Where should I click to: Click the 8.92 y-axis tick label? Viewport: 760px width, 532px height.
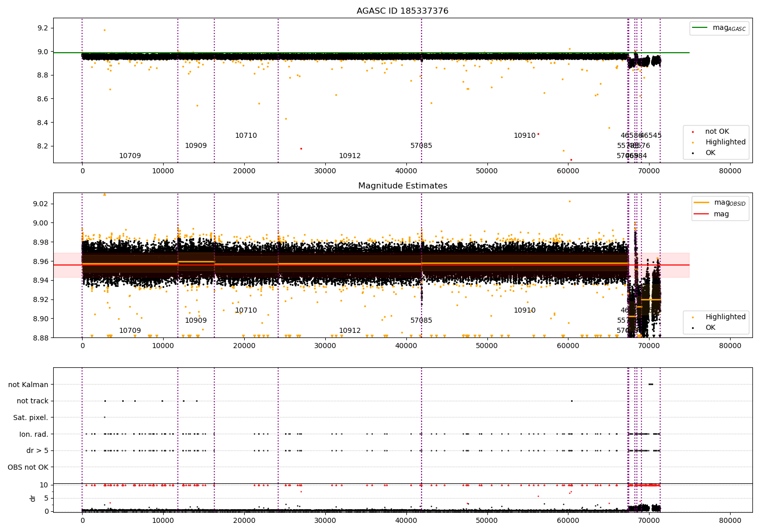coord(41,300)
